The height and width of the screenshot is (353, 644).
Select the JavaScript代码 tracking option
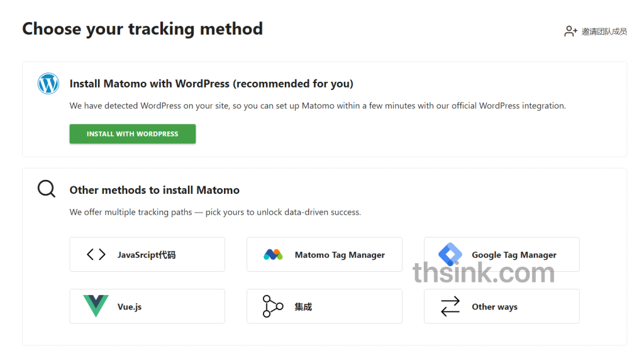(147, 255)
